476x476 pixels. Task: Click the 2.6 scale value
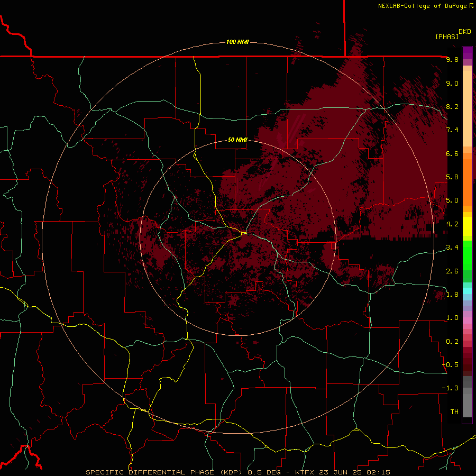point(452,271)
